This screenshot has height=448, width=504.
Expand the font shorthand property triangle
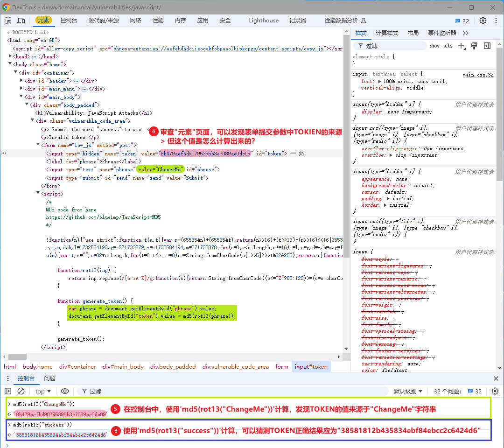pyautogui.click(x=379, y=81)
